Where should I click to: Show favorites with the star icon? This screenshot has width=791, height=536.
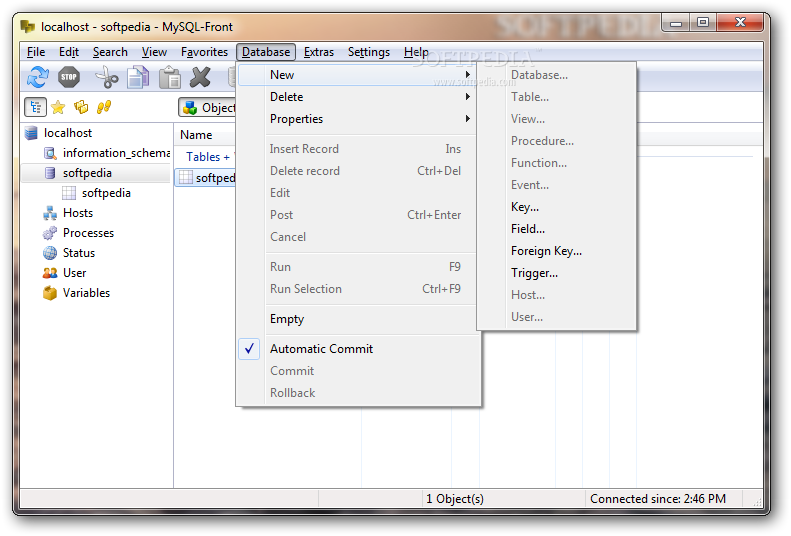(x=58, y=107)
